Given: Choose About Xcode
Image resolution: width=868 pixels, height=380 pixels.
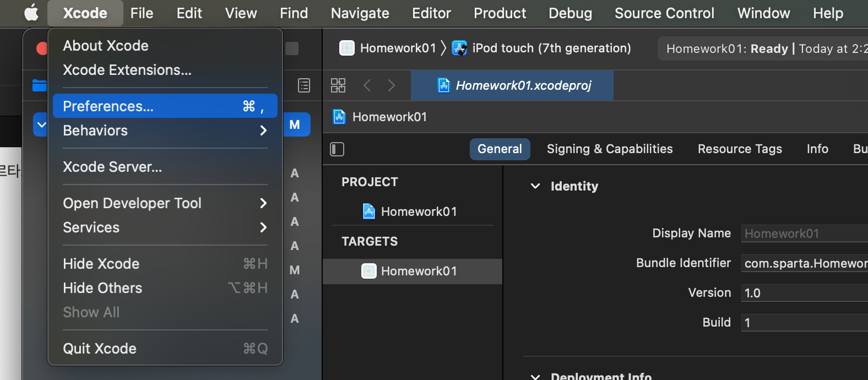Looking at the screenshot, I should coord(165,46).
